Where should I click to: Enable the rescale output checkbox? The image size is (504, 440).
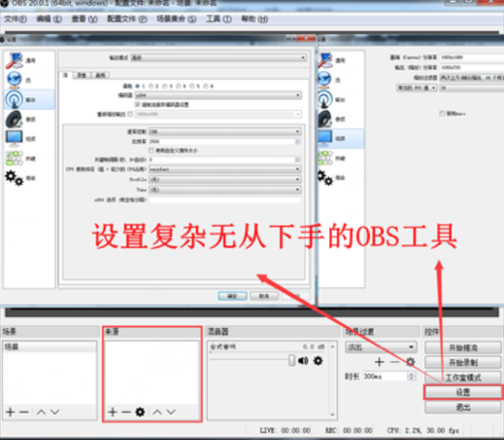click(130, 114)
